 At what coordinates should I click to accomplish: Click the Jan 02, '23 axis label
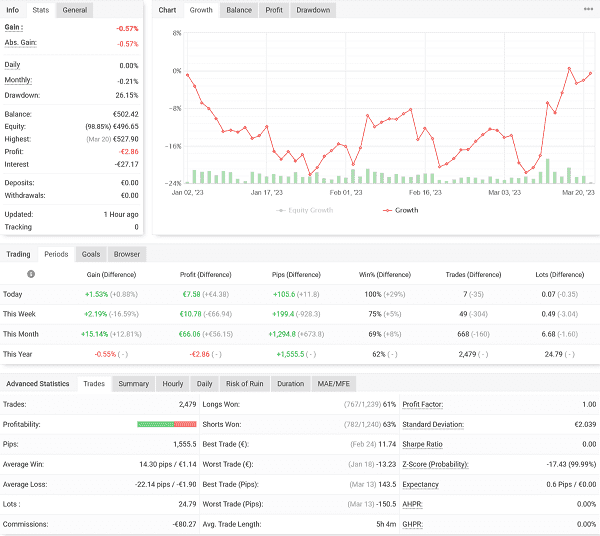tap(188, 192)
